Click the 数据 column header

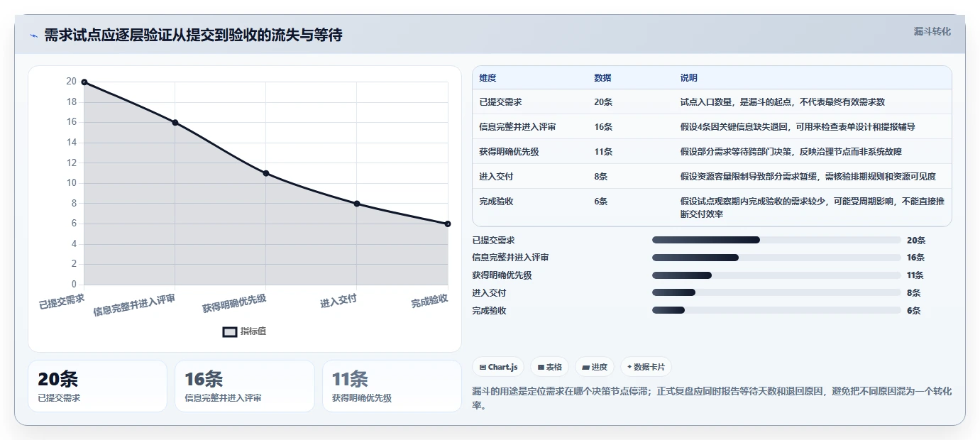(602, 77)
